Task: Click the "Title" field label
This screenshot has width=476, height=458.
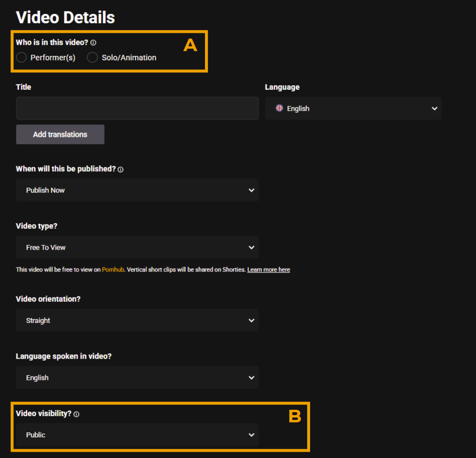Action: point(23,87)
